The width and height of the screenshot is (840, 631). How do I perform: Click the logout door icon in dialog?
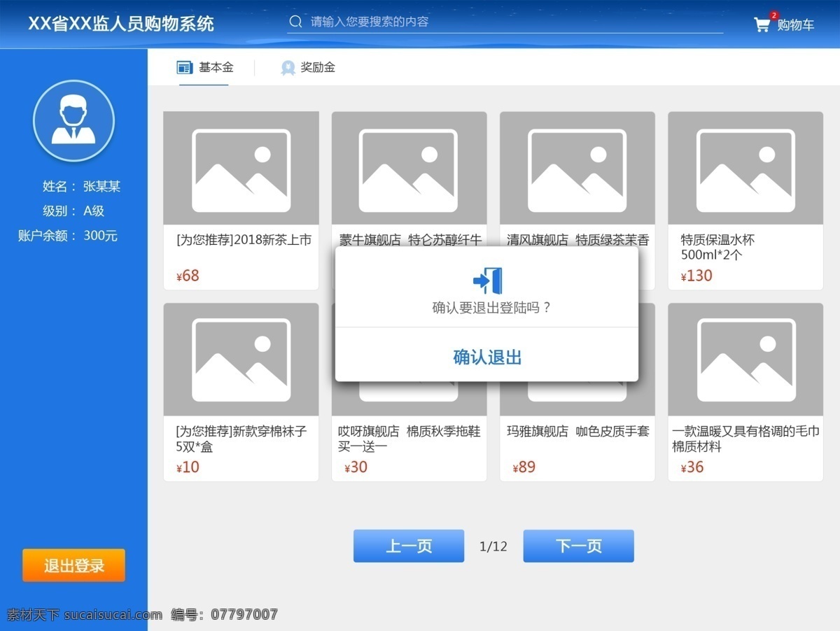[x=488, y=281]
